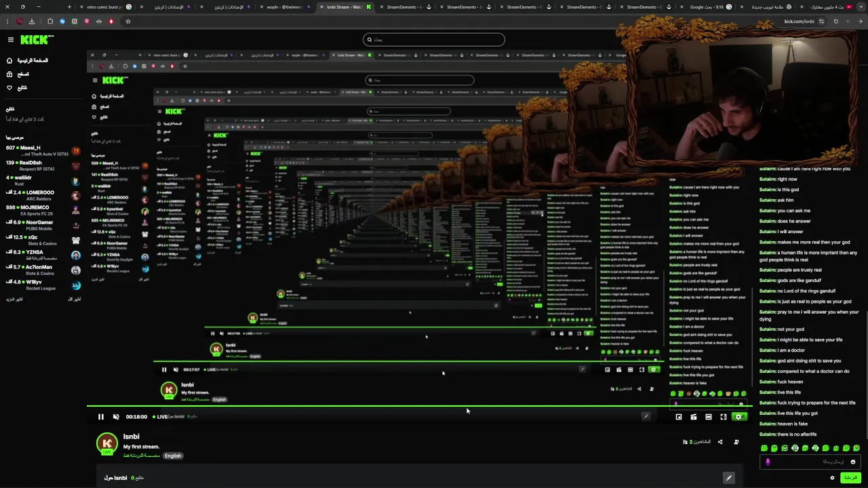This screenshot has height=488, width=868.
Task: Open recommended channel NoorGamer
Action: (x=43, y=225)
